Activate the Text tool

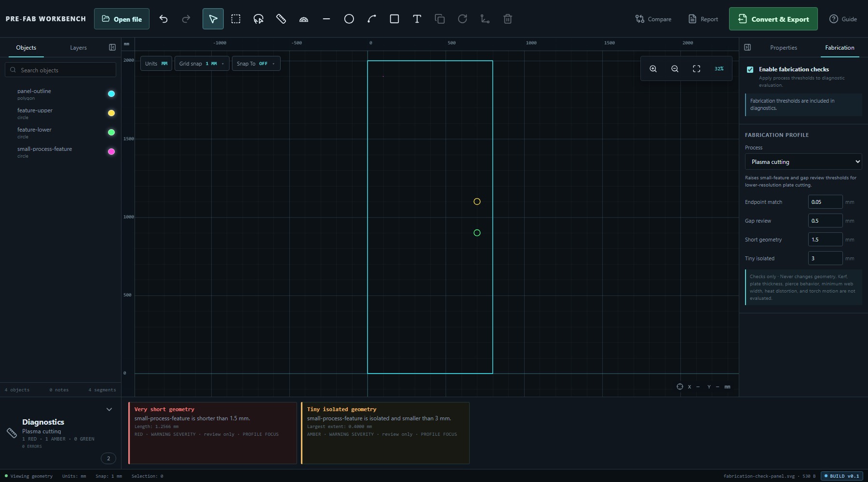click(417, 19)
